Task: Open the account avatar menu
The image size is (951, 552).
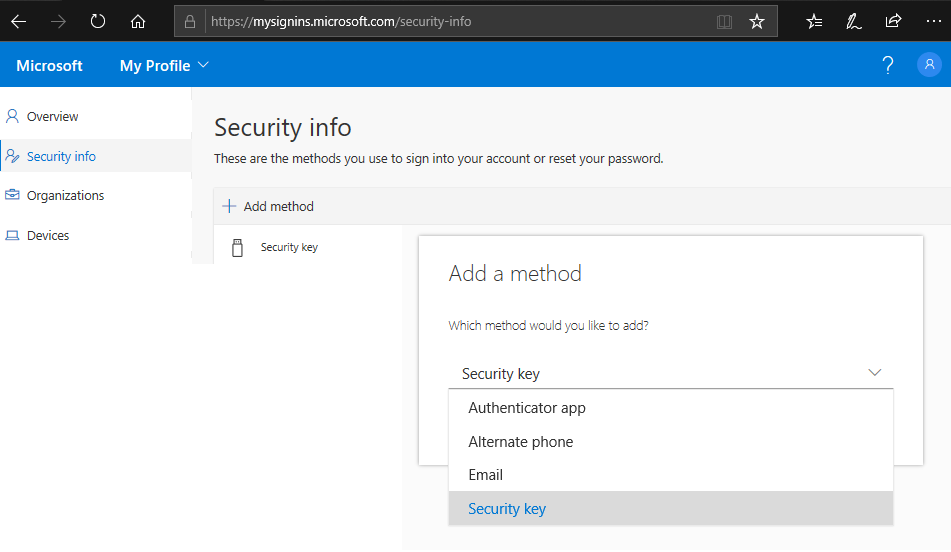Action: point(929,65)
